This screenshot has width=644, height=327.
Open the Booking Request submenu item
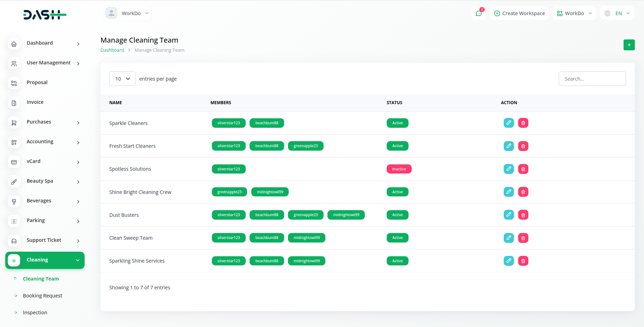[x=42, y=296]
